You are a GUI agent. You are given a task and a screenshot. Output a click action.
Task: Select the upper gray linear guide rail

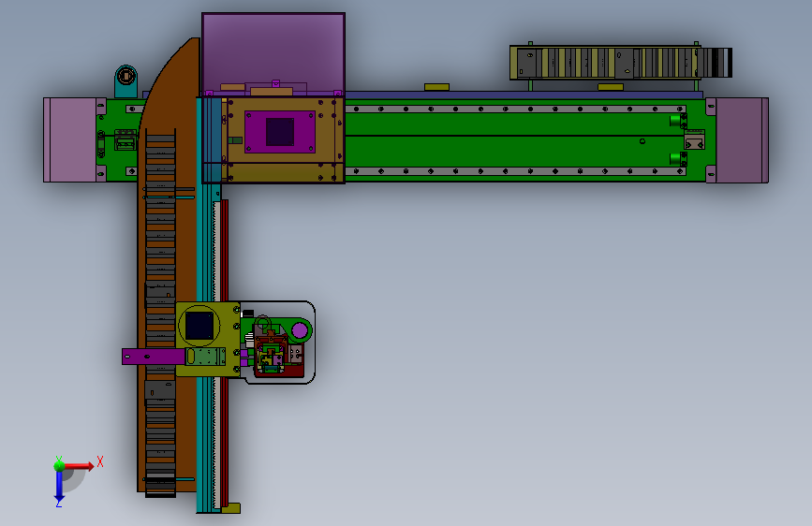coord(515,109)
